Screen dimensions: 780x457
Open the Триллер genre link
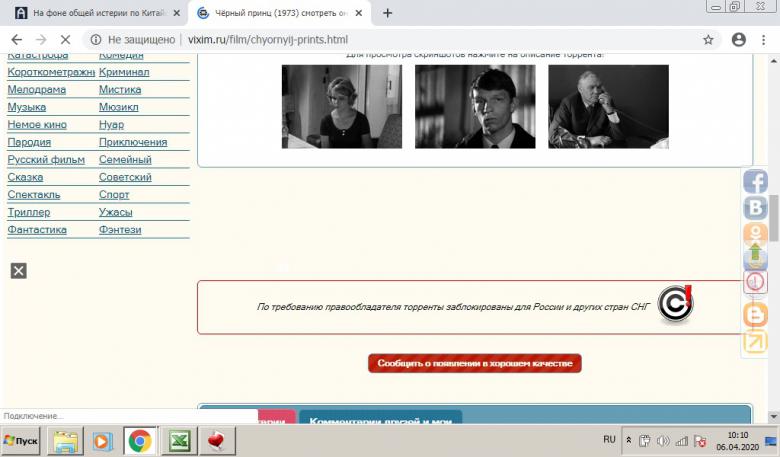[x=28, y=212]
